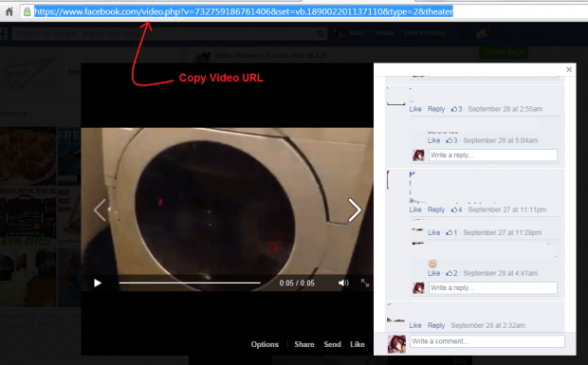This screenshot has width=588, height=365.
Task: Open the Options menu below the video
Action: [265, 344]
